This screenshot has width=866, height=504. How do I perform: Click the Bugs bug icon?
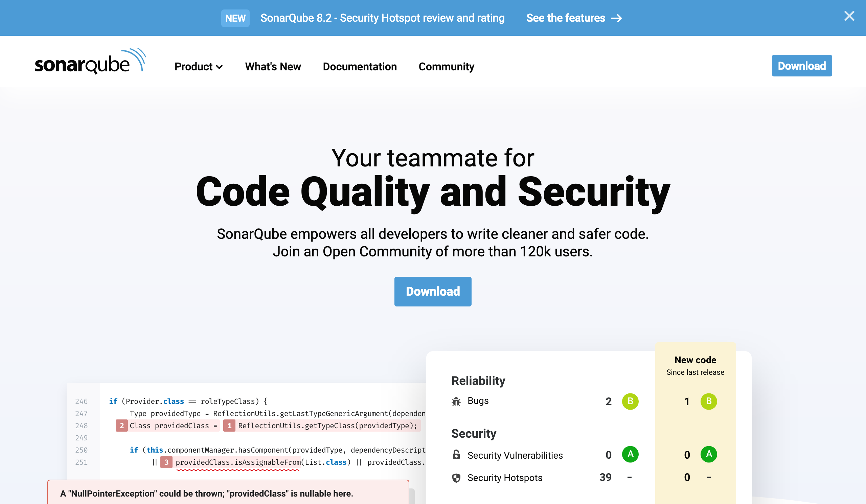[x=456, y=401]
